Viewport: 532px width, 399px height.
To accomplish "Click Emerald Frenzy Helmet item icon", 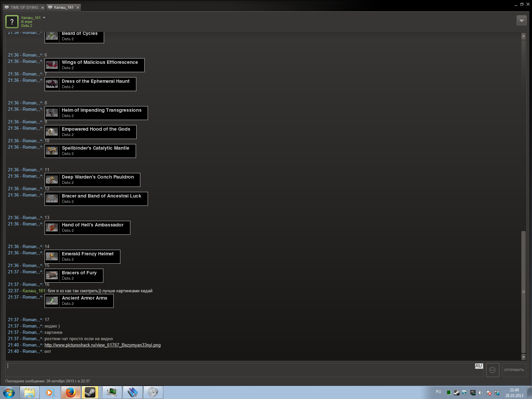I will [52, 256].
